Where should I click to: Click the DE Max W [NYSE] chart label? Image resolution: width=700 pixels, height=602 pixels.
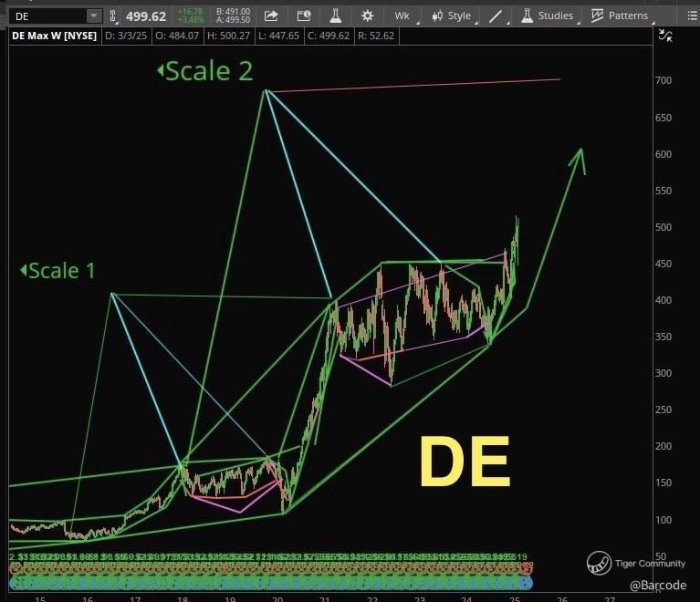tap(54, 36)
